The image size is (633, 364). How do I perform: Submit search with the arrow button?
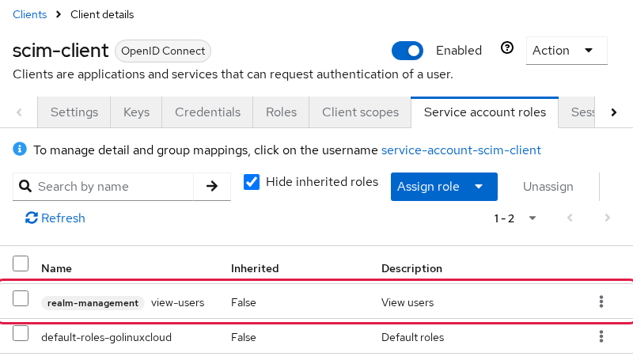[x=212, y=187]
